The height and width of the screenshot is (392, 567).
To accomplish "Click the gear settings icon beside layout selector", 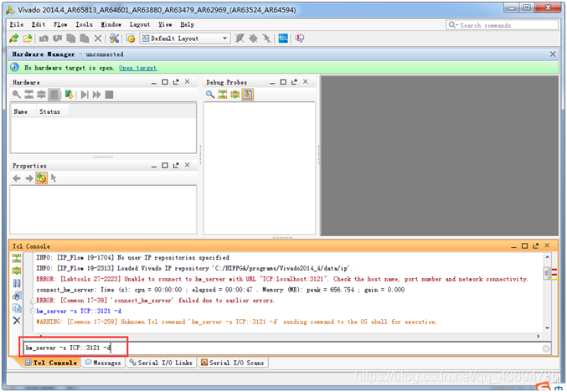I will 131,39.
